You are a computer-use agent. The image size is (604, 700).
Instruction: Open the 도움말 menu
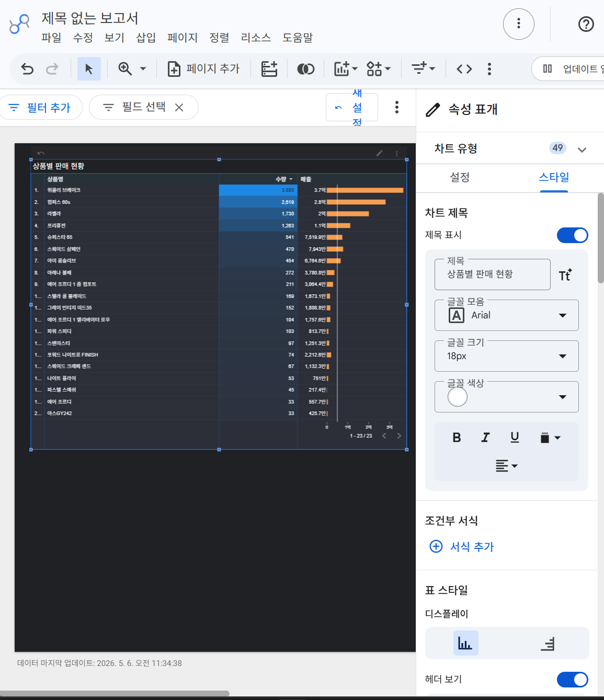298,38
